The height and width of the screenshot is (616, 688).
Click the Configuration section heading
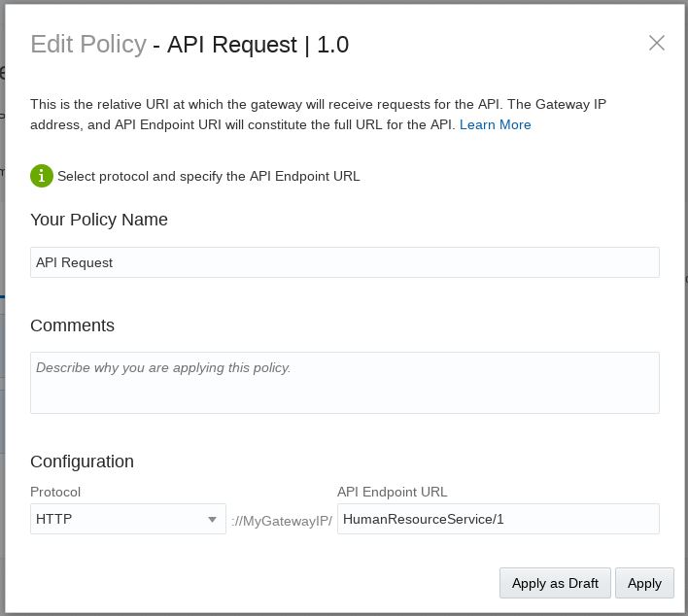82,462
